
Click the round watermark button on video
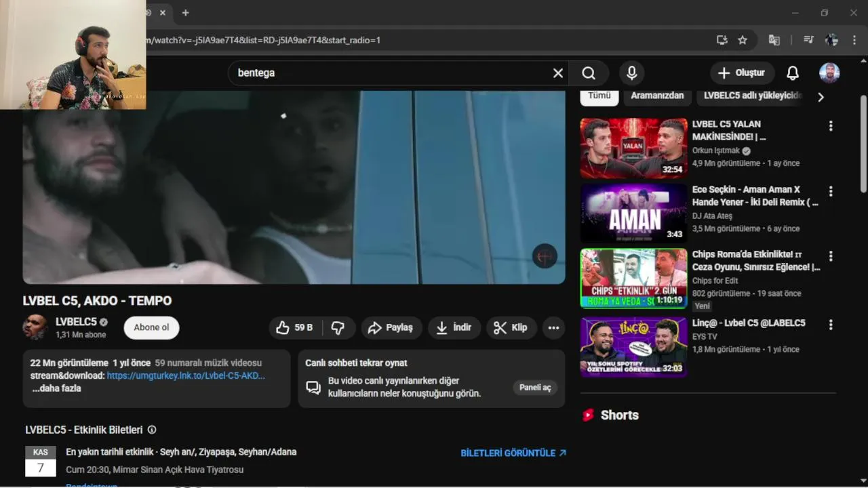point(545,256)
